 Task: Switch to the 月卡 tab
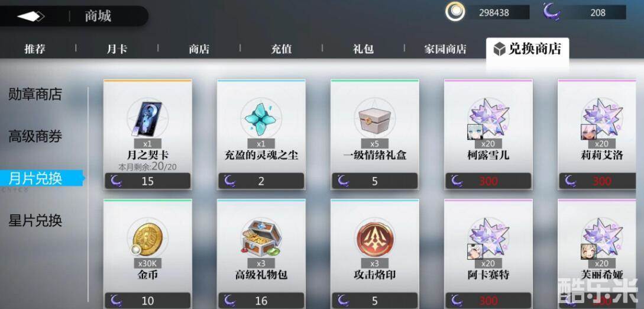(116, 49)
